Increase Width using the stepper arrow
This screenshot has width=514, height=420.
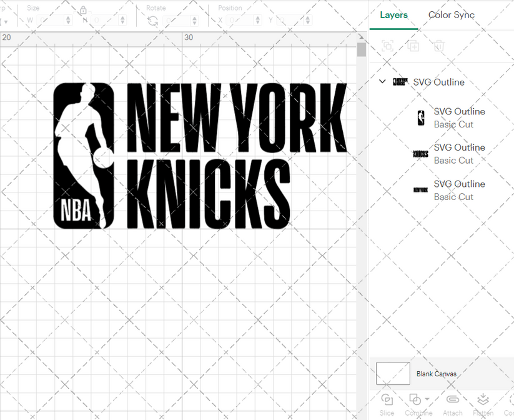click(x=67, y=17)
